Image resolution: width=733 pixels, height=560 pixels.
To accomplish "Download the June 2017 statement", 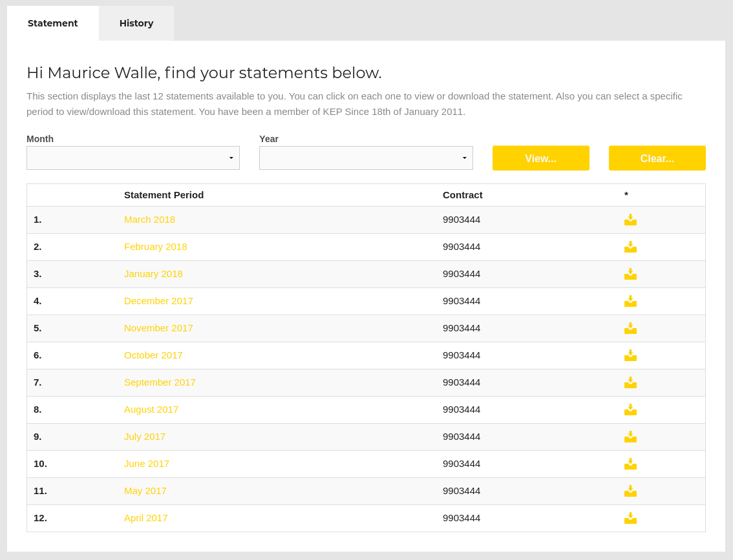I will pos(630,464).
